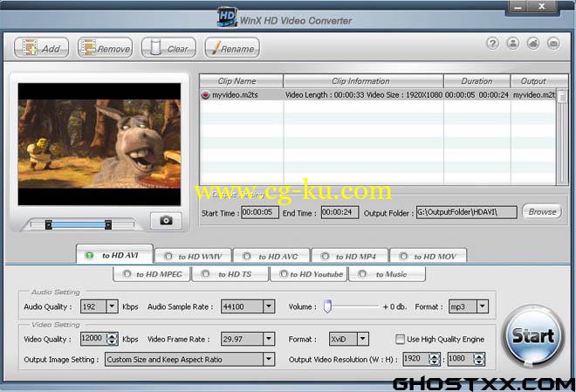The image size is (576, 392).
Task: Click the red icon beside myvideo.m2ts
Action: 205,95
